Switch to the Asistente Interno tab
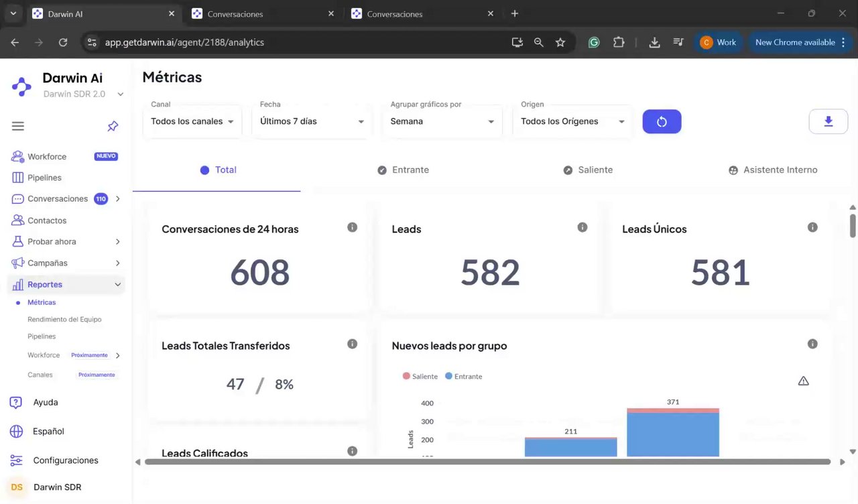 [x=773, y=170]
